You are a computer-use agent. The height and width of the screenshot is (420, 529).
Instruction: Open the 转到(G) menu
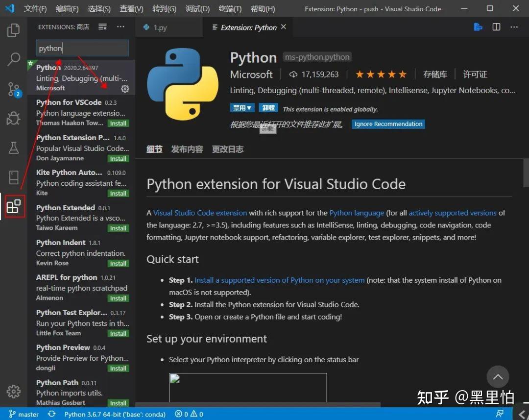pos(164,8)
